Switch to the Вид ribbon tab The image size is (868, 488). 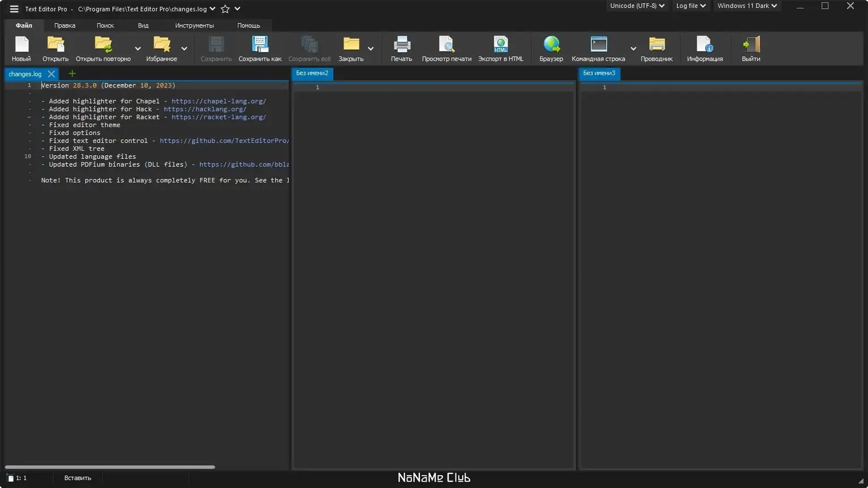[143, 25]
